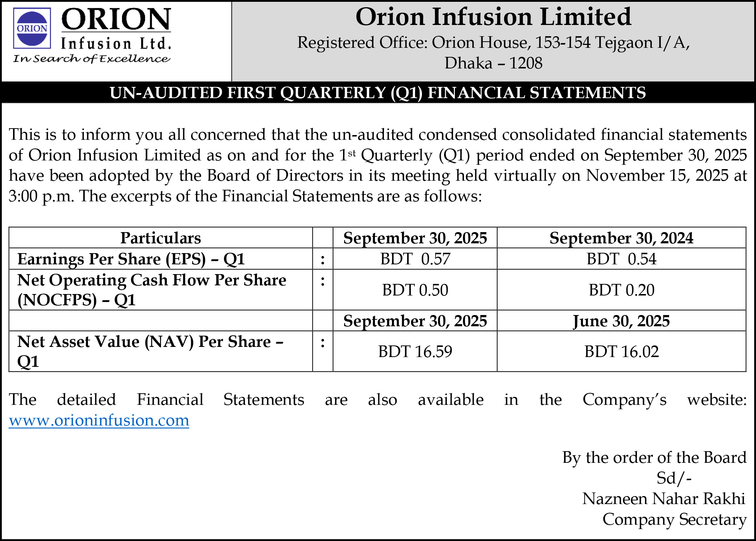Click the BDT 0.50 NOCFPS value
This screenshot has width=756, height=541.
415,290
